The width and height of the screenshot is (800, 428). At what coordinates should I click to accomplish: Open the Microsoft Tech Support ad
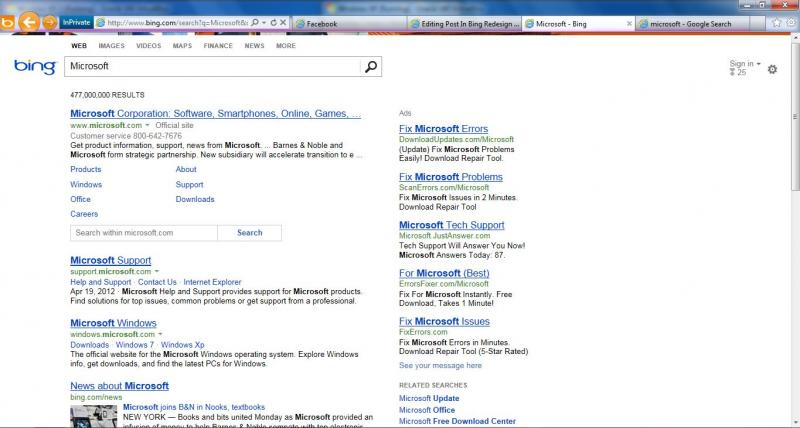[452, 225]
